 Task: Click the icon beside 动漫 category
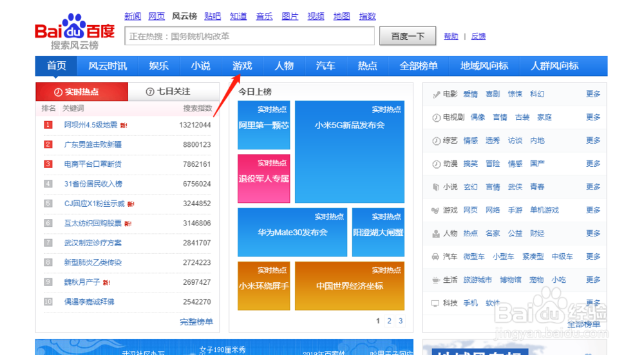pyautogui.click(x=436, y=164)
